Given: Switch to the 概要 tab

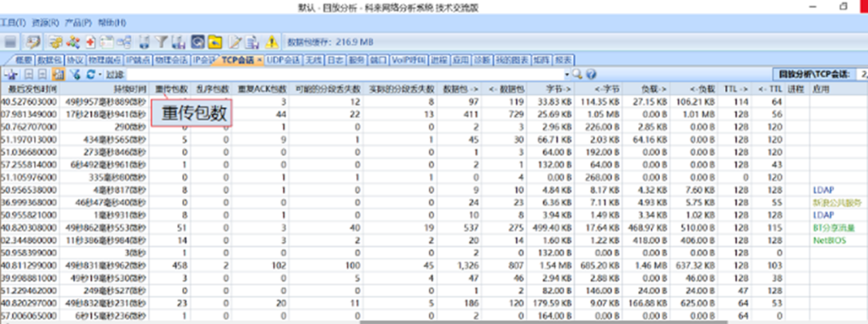Looking at the screenshot, I should (x=23, y=59).
